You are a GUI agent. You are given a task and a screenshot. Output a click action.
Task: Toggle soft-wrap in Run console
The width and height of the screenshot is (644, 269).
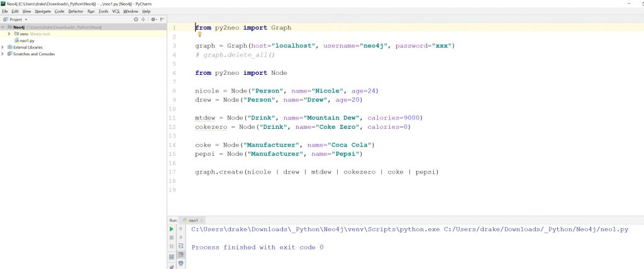tap(181, 246)
